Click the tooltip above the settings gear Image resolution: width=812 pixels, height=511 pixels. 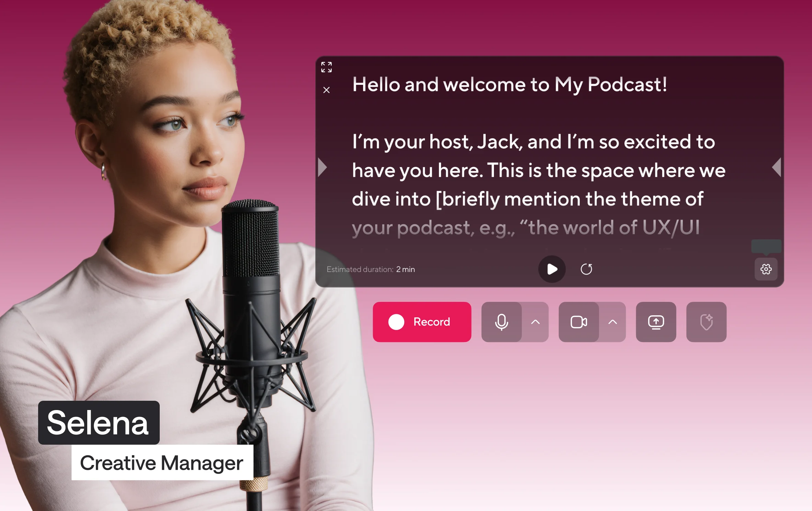pos(766,246)
